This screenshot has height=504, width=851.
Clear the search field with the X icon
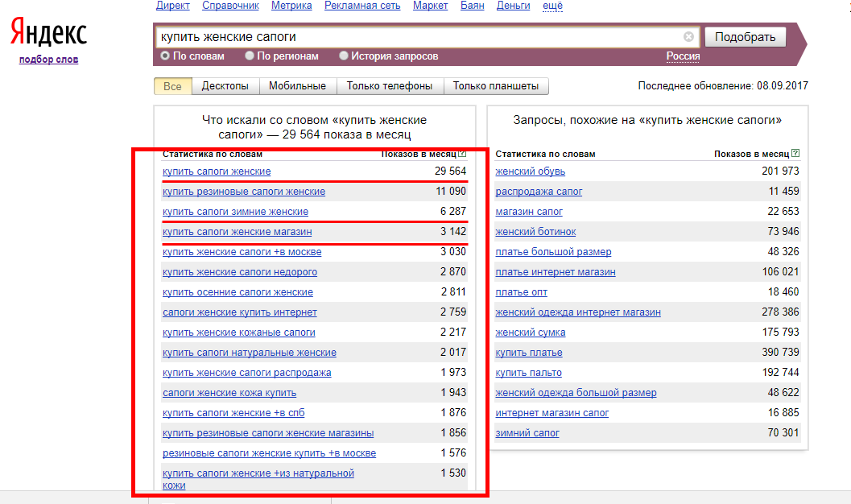(688, 37)
